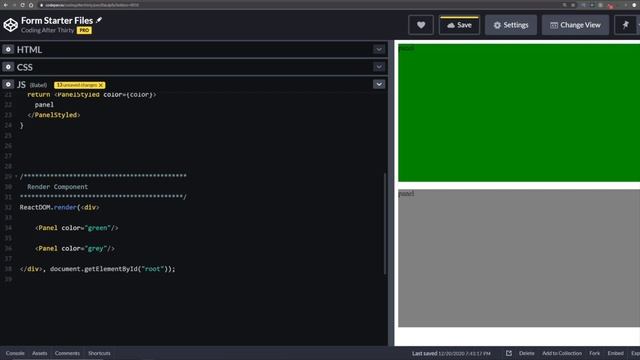The height and width of the screenshot is (360, 640).
Task: Expand the HTML panel dropdown arrow
Action: 379,49
